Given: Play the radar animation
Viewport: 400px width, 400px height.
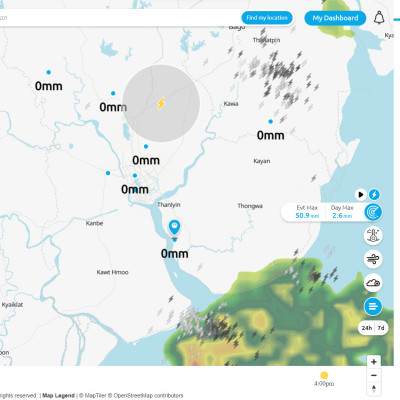Looking at the screenshot, I should [360, 194].
